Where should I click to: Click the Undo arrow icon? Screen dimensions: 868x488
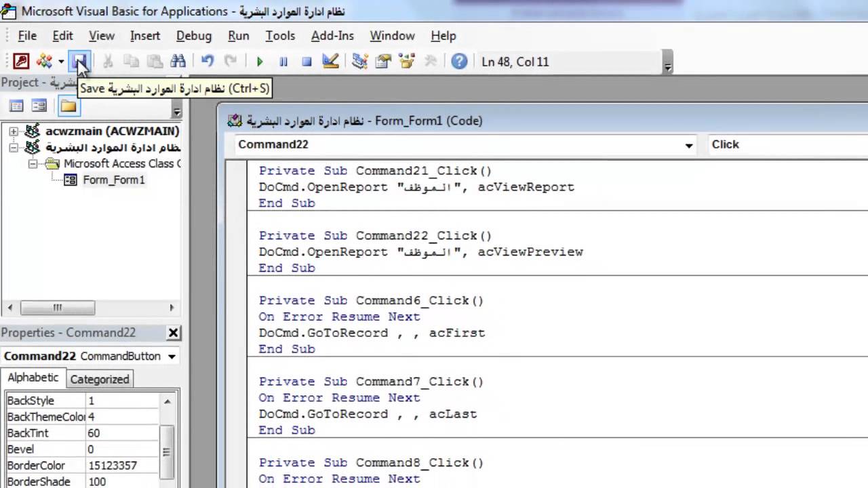pos(208,62)
